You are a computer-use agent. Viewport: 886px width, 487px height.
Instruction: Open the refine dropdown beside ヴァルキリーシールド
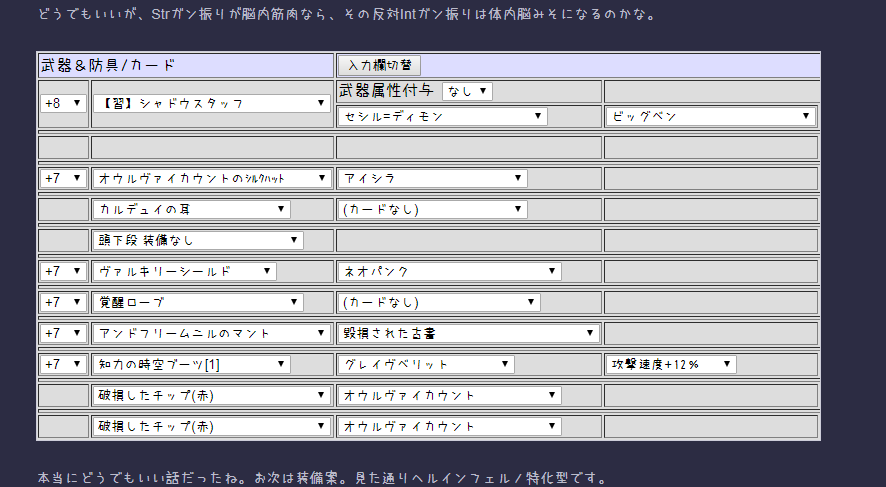tap(63, 272)
